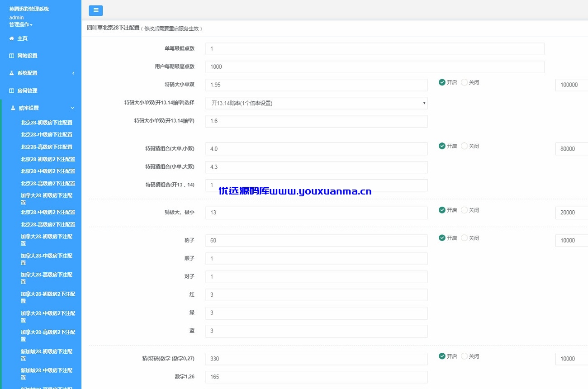The image size is (588, 389).
Task: Click the flask icon beside 赔率设置
Action: 13,108
